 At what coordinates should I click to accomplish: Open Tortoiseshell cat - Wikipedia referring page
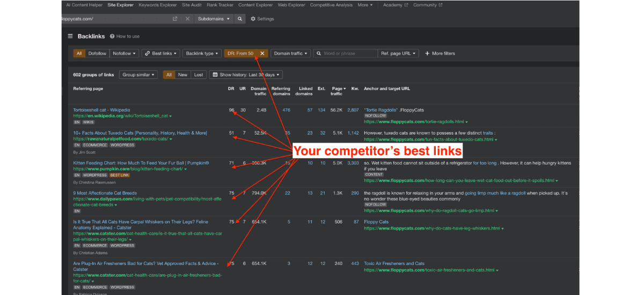101,110
